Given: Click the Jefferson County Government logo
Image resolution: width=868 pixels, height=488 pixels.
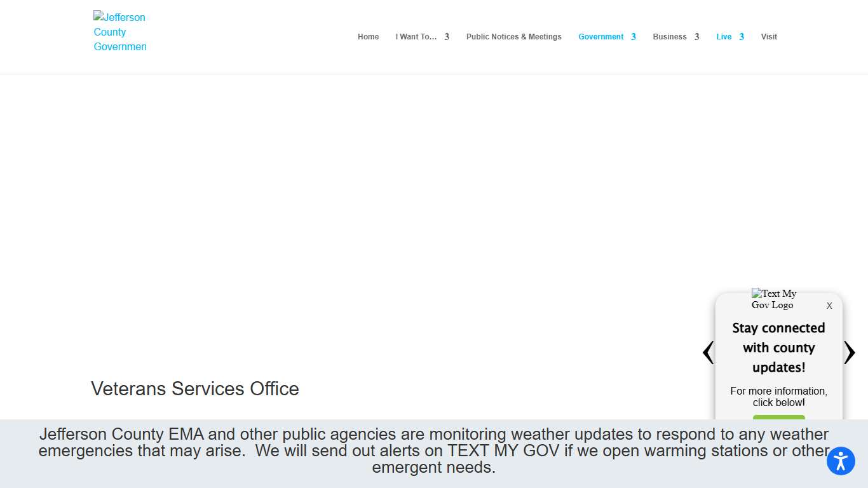Looking at the screenshot, I should pyautogui.click(x=120, y=32).
